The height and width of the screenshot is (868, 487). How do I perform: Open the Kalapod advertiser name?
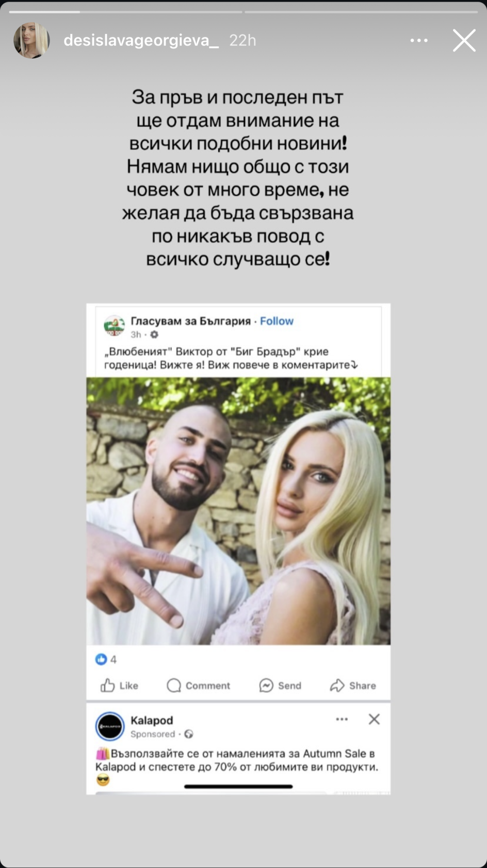(x=152, y=720)
